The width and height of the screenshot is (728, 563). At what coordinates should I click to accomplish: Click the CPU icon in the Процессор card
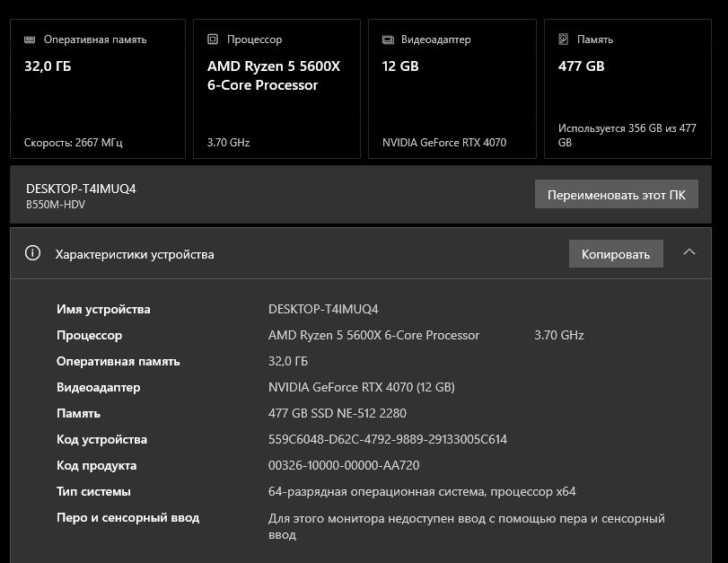213,39
